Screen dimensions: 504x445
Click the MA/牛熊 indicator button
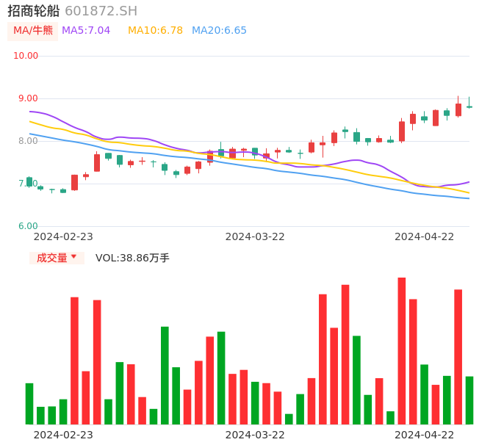pyautogui.click(x=33, y=31)
